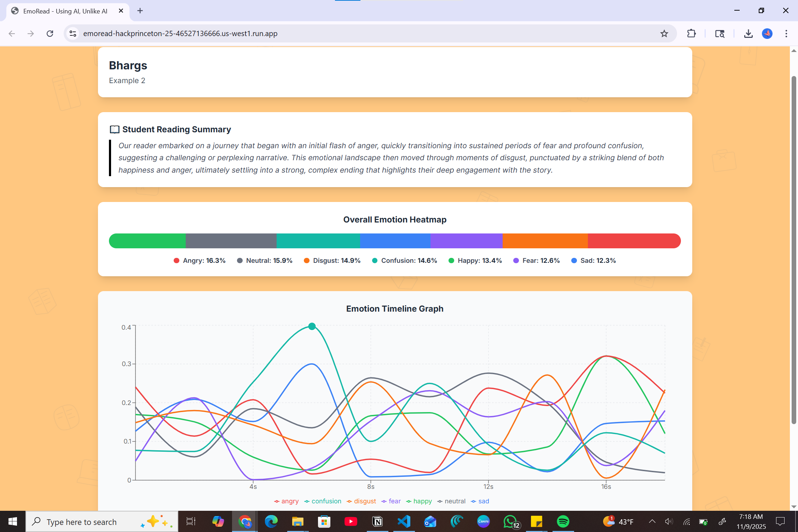
Task: Click the bookmark star icon
Action: 664,34
